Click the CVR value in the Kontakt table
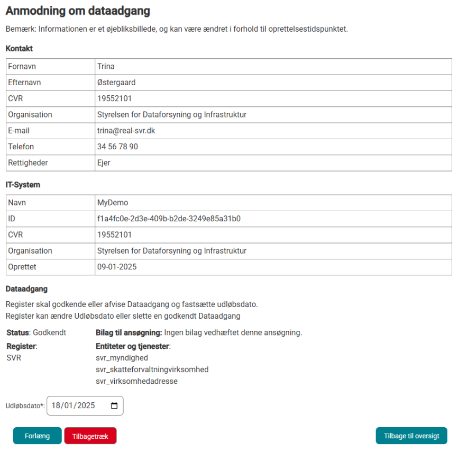 [114, 98]
